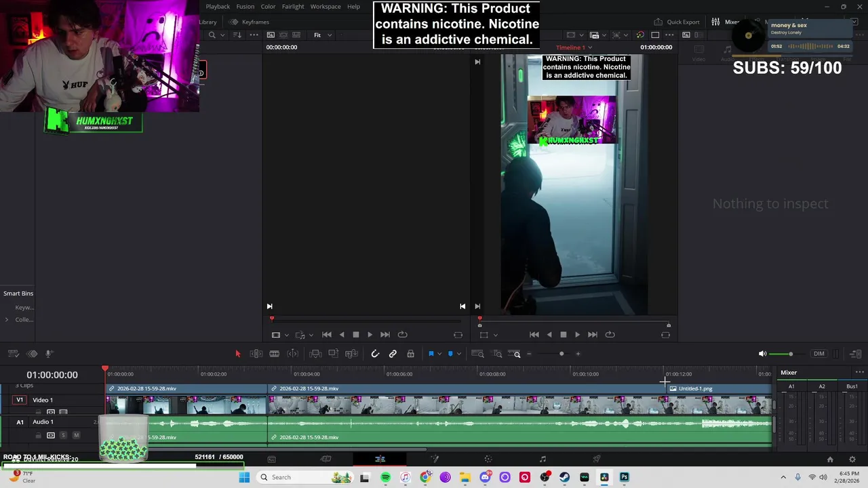Open the Help menu
The image size is (868, 488).
[x=353, y=7]
